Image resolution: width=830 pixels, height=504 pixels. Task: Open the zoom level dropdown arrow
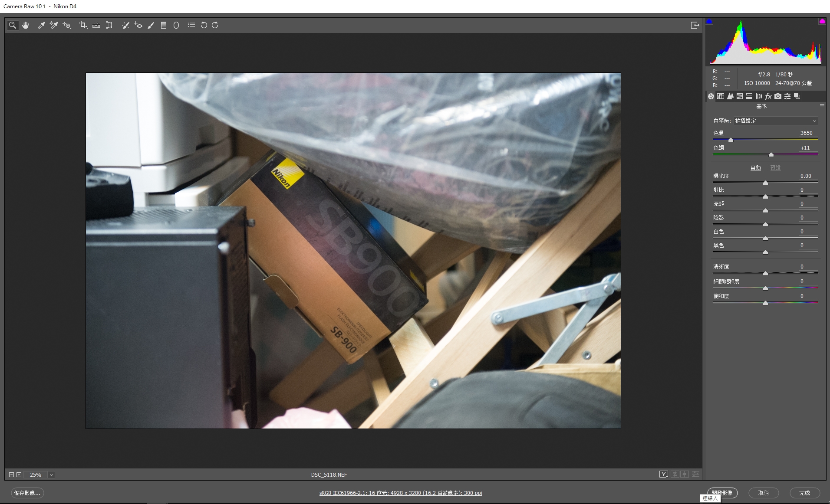pyautogui.click(x=51, y=475)
